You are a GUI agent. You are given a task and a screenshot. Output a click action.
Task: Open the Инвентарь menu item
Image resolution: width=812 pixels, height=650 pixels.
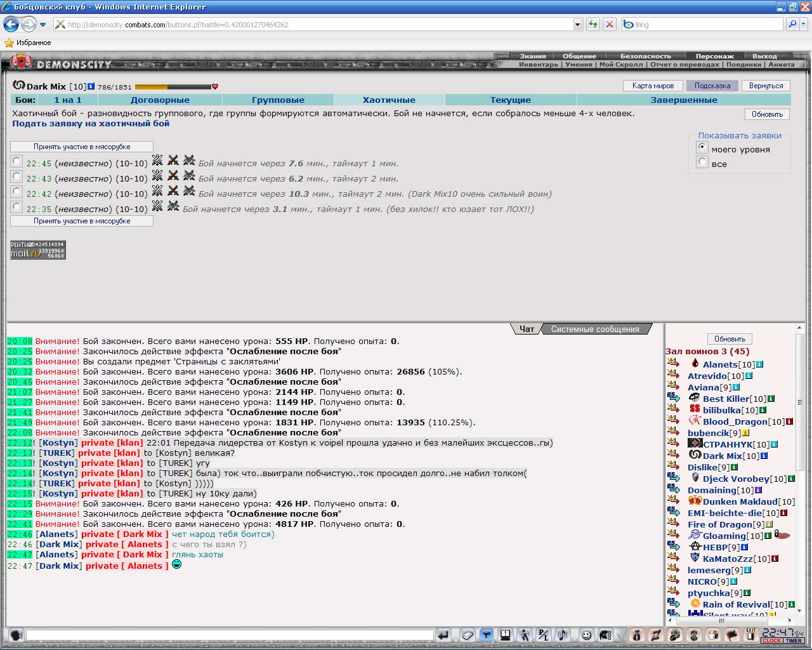[539, 64]
